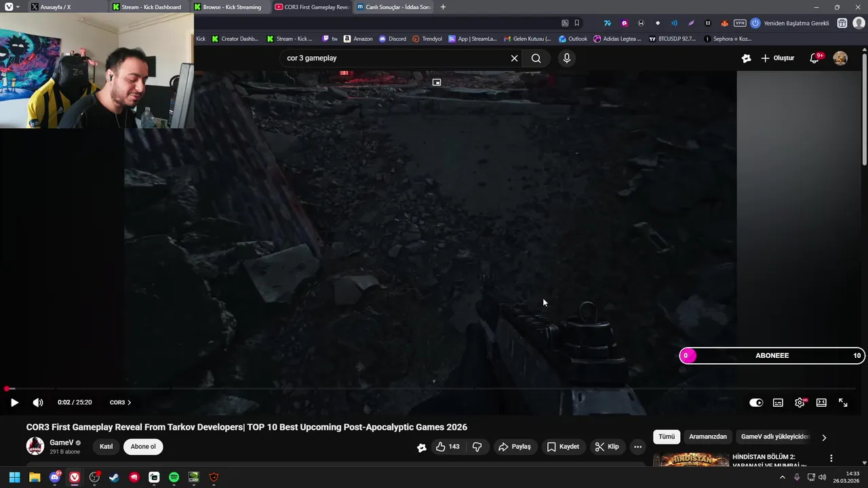868x488 pixels.
Task: Open MetaMask fox extension
Action: click(x=724, y=23)
